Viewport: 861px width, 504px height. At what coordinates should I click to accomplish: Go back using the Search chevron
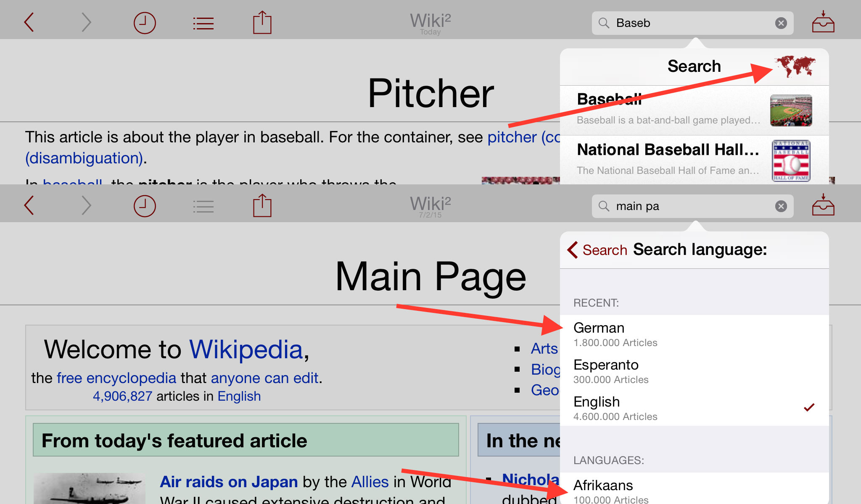(597, 249)
